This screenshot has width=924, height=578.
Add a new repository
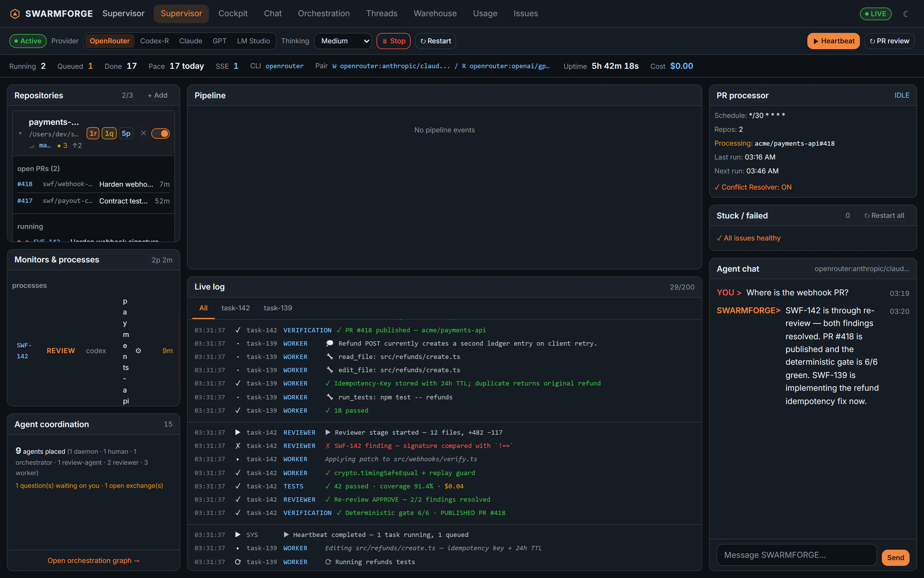pos(157,95)
